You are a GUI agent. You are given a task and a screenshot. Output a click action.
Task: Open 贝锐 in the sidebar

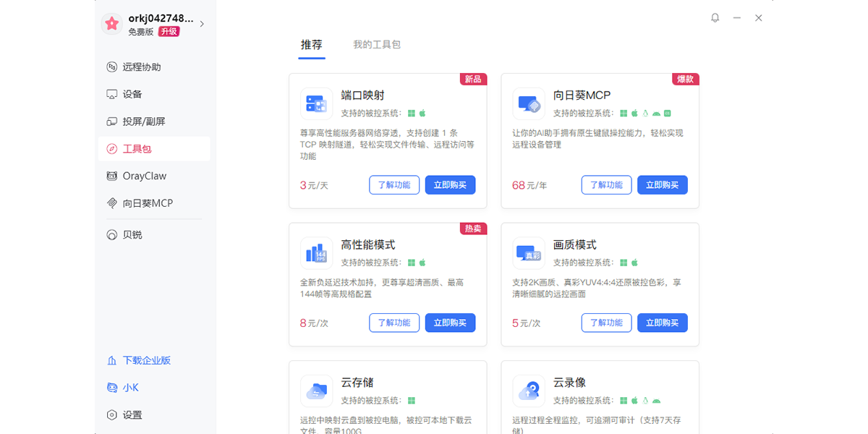coord(154,234)
